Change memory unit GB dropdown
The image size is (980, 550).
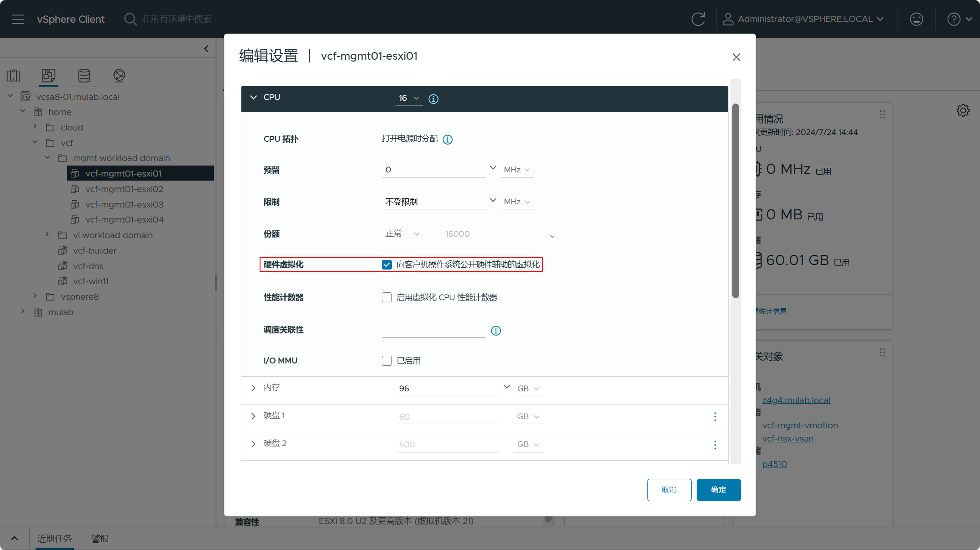pos(528,389)
